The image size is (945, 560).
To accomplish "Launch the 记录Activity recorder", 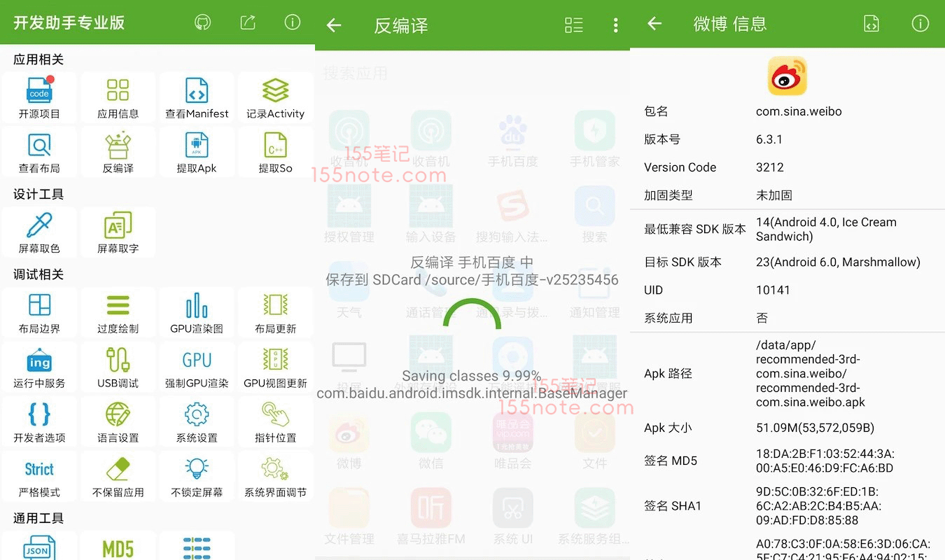I will coord(275,97).
